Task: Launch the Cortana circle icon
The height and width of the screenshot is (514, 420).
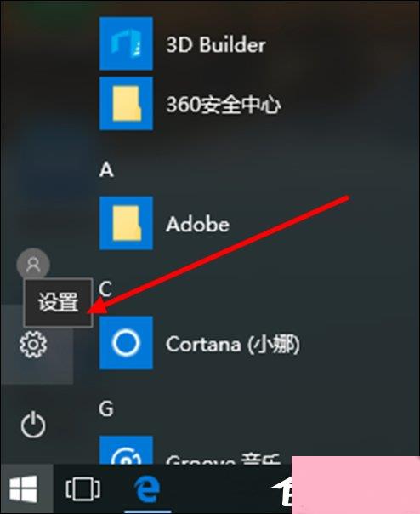Action: tap(126, 343)
